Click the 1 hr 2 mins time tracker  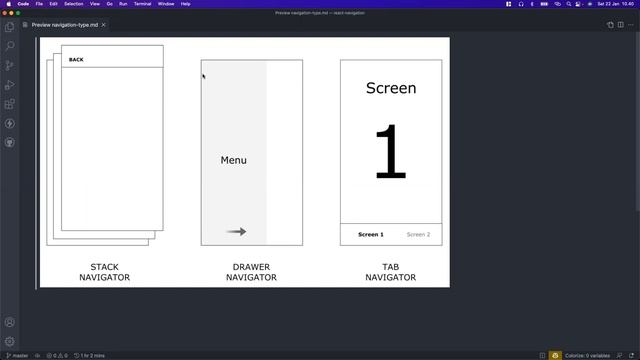point(89,356)
